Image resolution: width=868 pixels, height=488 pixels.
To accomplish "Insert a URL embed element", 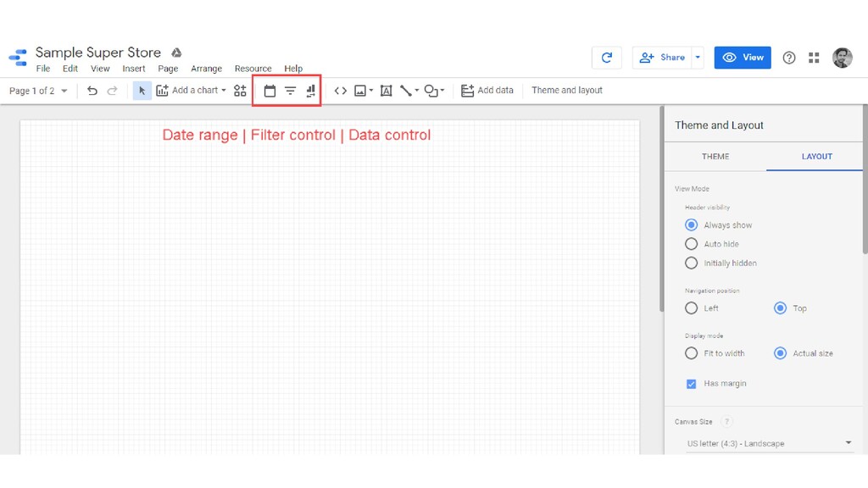I will coord(341,91).
